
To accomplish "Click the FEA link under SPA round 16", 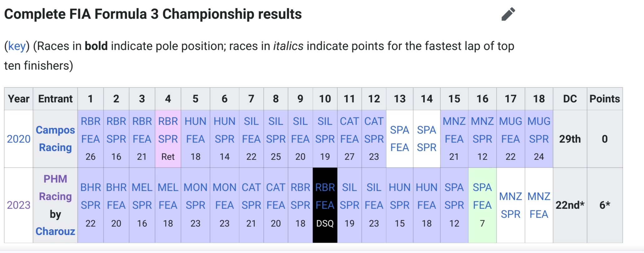I will click(x=482, y=205).
